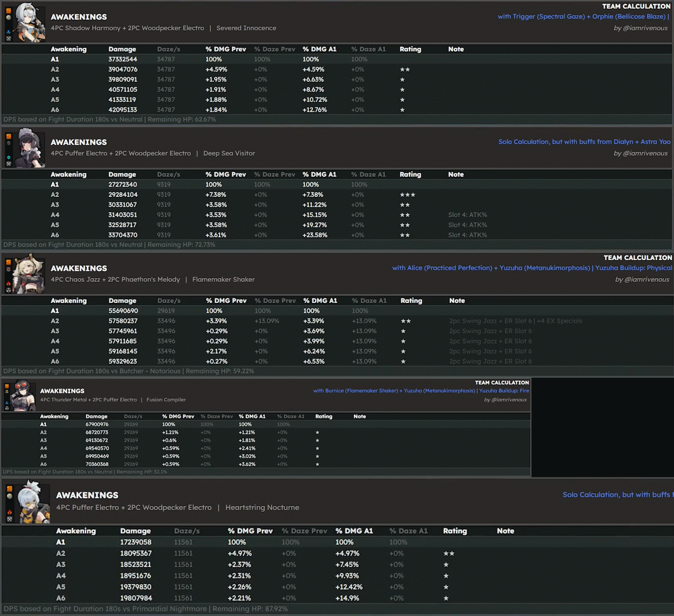Click the 'Yuzuha Buildup: Physical' link
674x616 pixels.
tap(634, 268)
